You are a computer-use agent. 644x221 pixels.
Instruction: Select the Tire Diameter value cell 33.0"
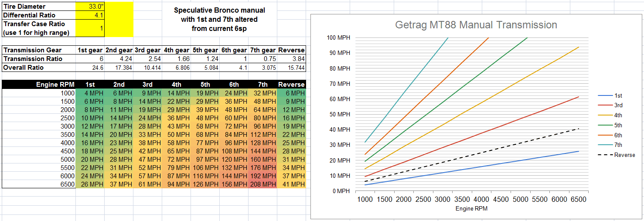(x=89, y=7)
